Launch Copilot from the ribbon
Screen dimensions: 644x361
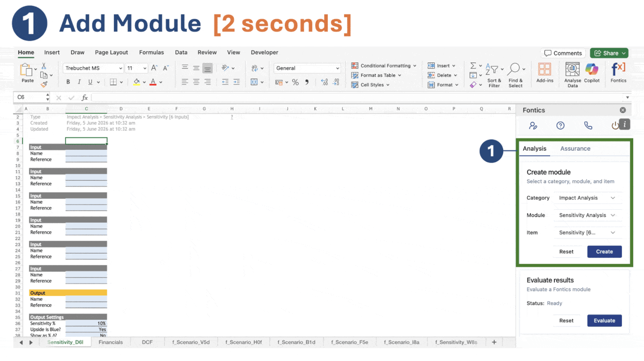click(x=592, y=69)
